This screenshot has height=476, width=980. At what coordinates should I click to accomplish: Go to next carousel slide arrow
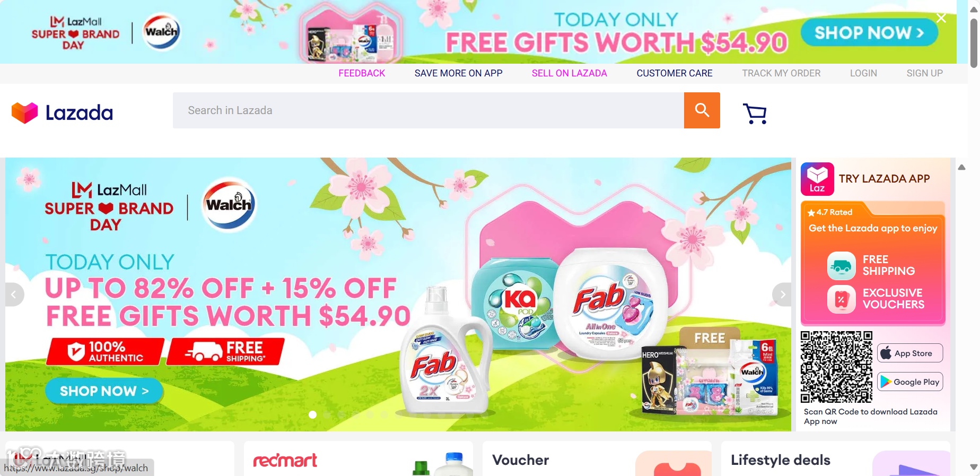click(x=782, y=295)
